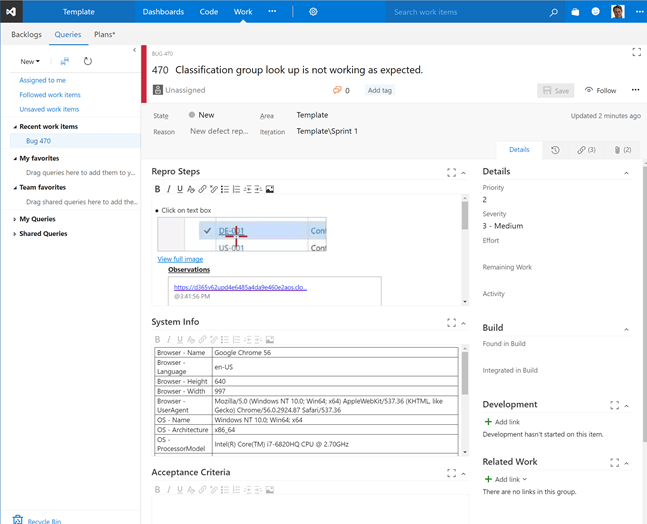Toggle bold formatting in Repro Steps
647x524 pixels.
tap(158, 189)
